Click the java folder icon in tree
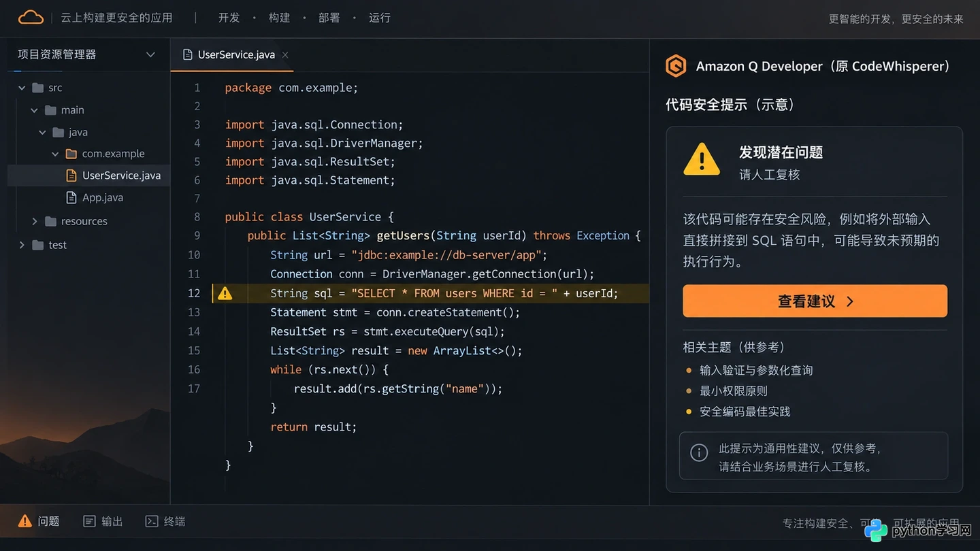This screenshot has width=980, height=551. 59,132
